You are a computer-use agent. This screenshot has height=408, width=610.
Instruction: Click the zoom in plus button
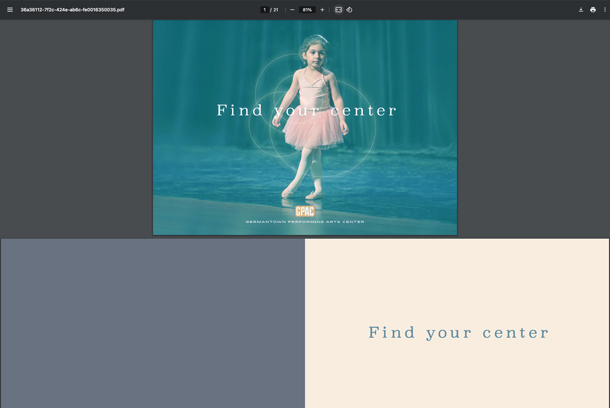click(x=322, y=10)
